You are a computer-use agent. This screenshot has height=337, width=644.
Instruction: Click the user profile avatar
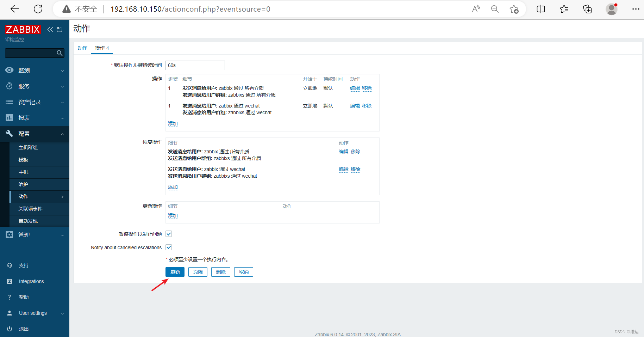[612, 9]
